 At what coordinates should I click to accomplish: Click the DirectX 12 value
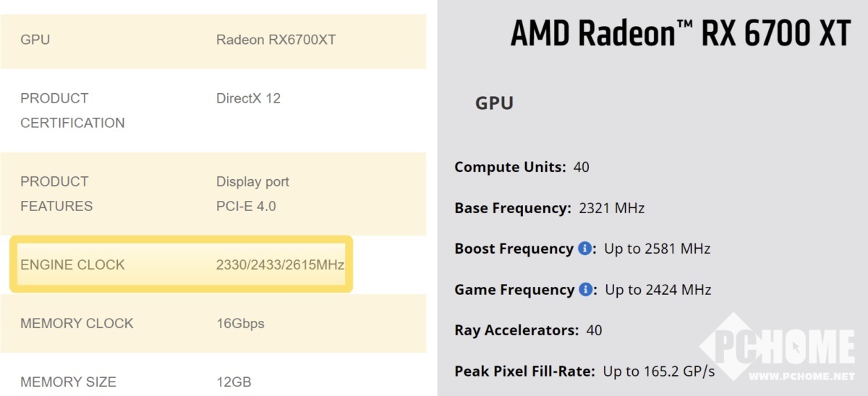pyautogui.click(x=248, y=98)
